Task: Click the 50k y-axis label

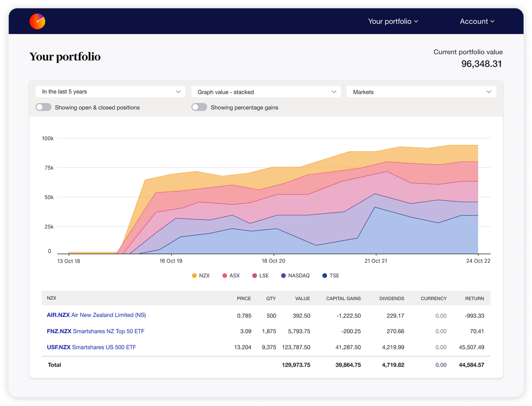Action: (49, 197)
